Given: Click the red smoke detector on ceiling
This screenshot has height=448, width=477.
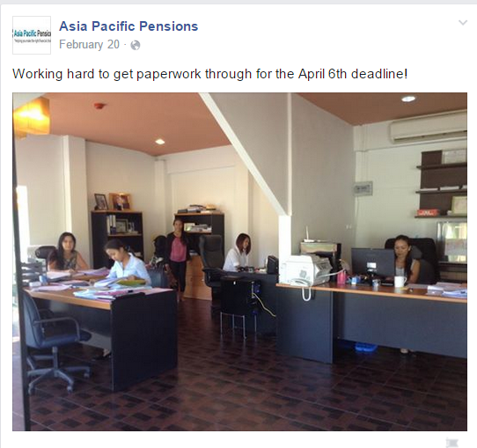Looking at the screenshot, I should coord(99,106).
